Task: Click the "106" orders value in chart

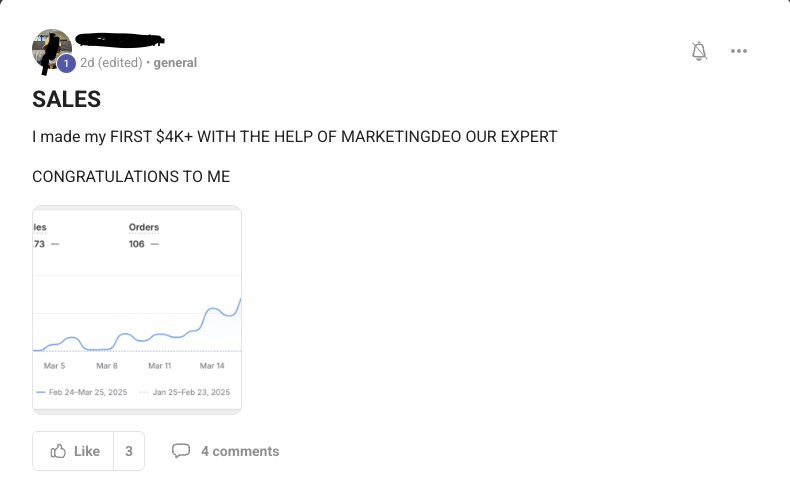Action: (138, 243)
